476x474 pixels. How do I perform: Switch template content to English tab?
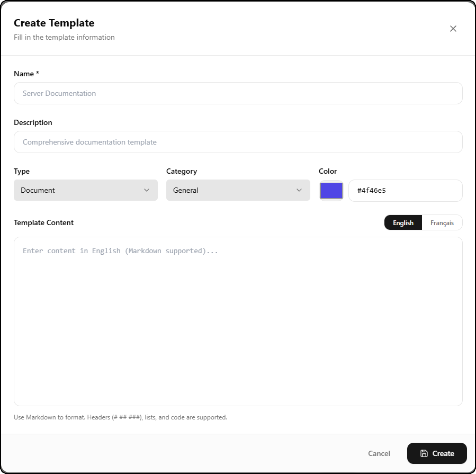(403, 223)
